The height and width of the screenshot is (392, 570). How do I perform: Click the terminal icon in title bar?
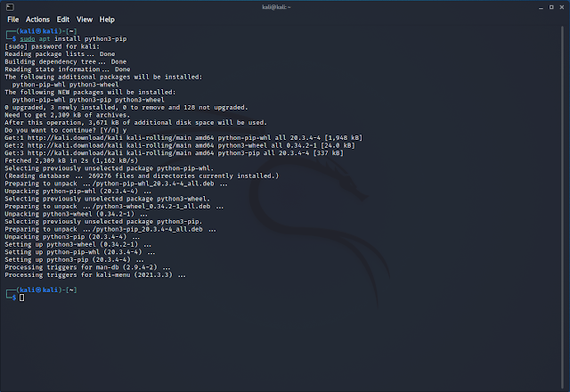point(10,7)
